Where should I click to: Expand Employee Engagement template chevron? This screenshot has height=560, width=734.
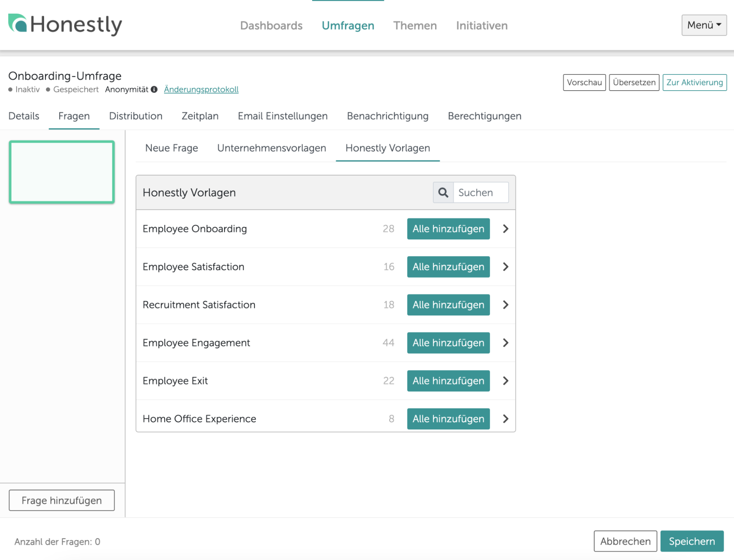(506, 343)
